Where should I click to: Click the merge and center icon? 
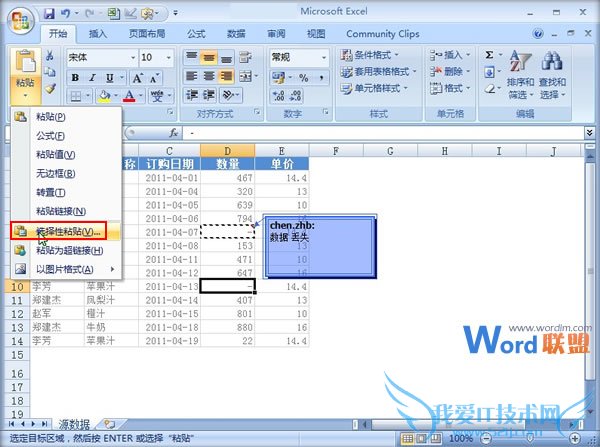[245, 76]
